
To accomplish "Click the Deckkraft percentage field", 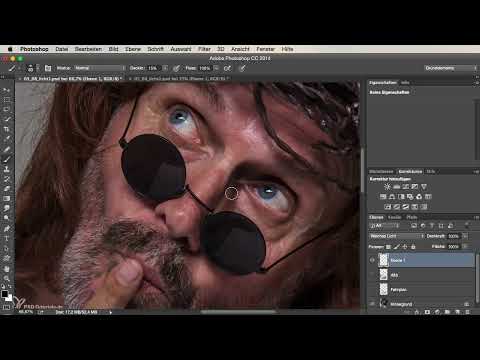I will pos(454,236).
